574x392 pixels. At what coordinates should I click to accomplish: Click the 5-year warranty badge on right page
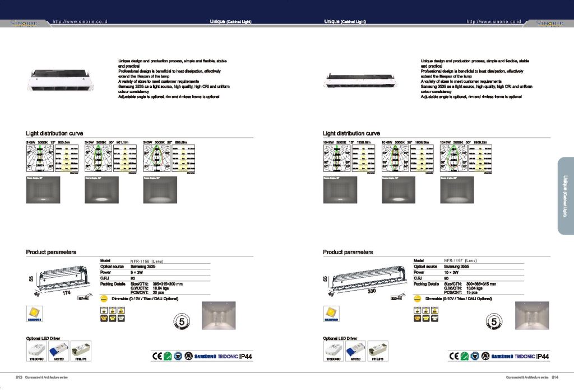[493, 322]
